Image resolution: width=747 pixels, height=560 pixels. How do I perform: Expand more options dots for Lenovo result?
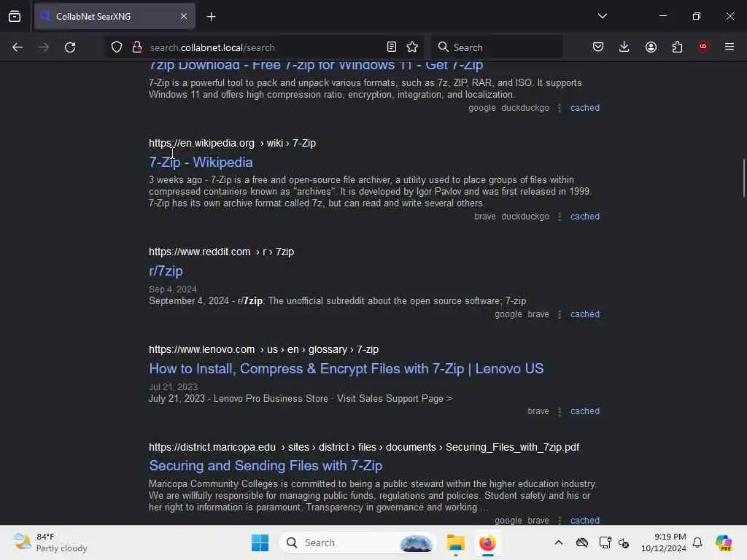pyautogui.click(x=560, y=411)
